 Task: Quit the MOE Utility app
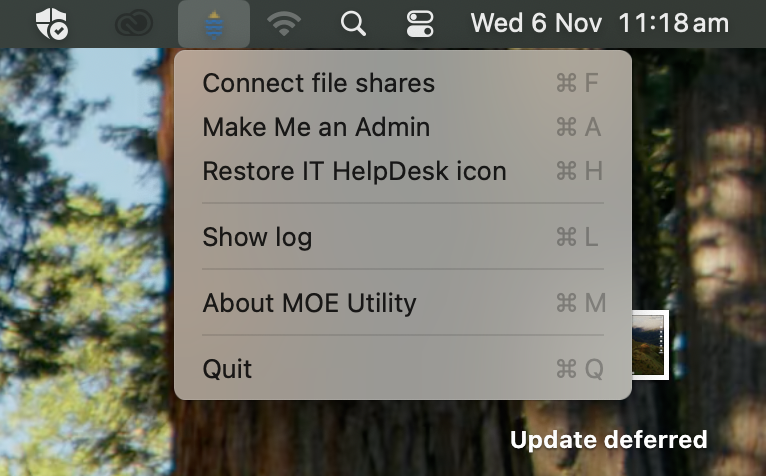pyautogui.click(x=227, y=369)
